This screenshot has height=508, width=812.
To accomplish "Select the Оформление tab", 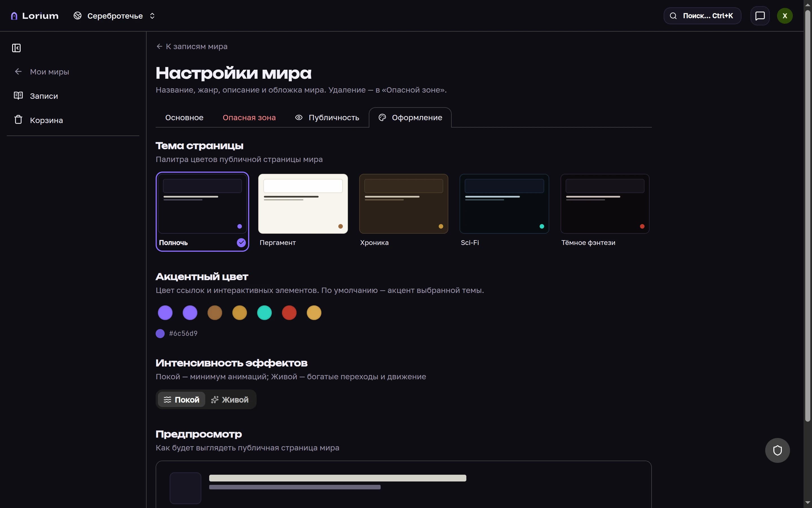I will pos(410,118).
